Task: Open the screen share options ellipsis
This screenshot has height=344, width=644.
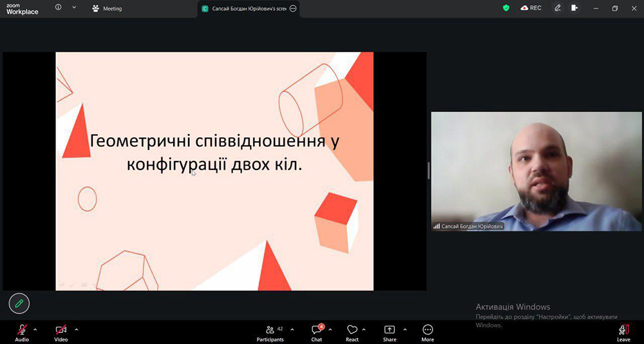Action: tap(293, 8)
